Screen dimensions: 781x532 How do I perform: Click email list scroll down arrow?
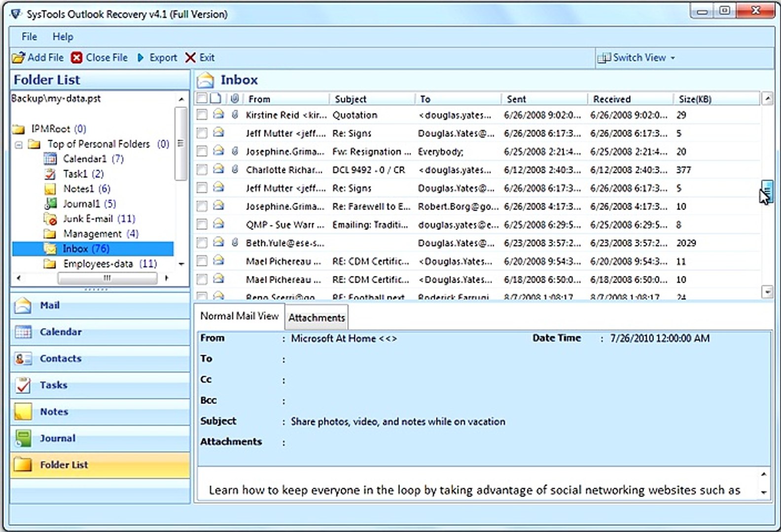point(767,292)
